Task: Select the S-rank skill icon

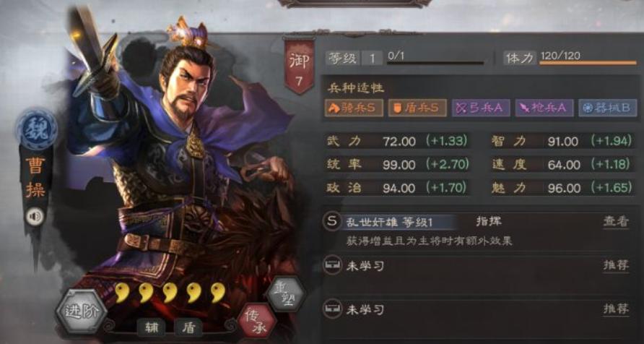Action: 332,222
